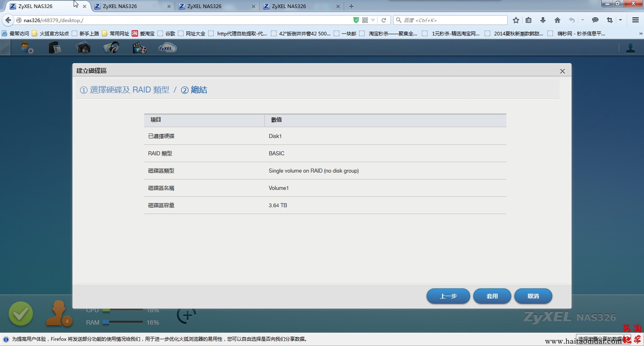Viewport: 644px width, 346px height.
Task: Click the 上一步 button to go back
Action: [x=448, y=296]
